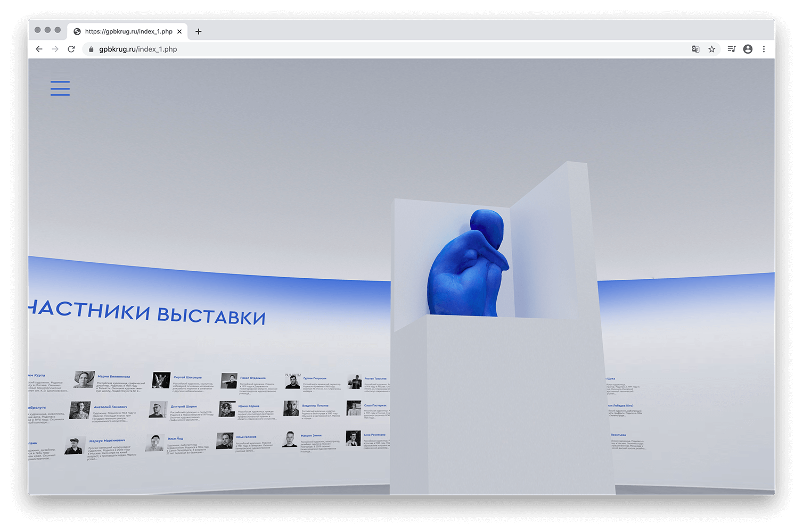Click Маркус Мартинович's portrait photo
This screenshot has width=803, height=532.
point(75,446)
